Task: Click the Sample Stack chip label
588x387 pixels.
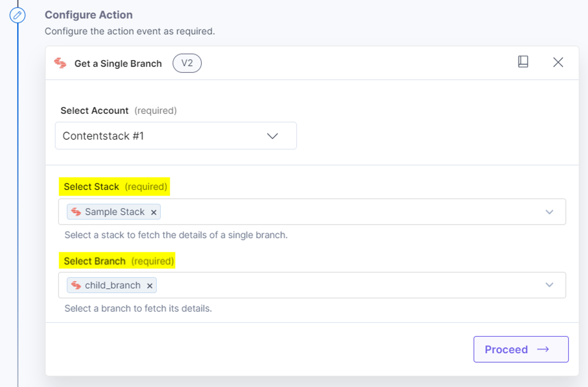Action: click(115, 212)
